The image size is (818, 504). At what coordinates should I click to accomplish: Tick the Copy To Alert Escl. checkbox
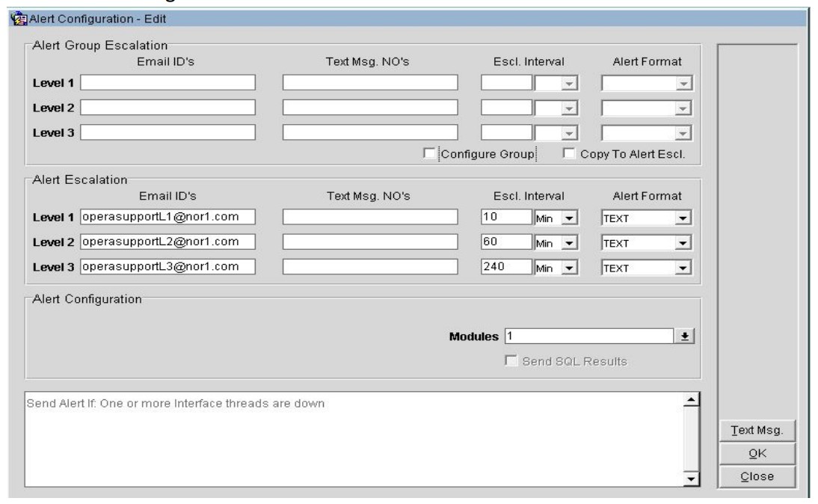click(568, 154)
